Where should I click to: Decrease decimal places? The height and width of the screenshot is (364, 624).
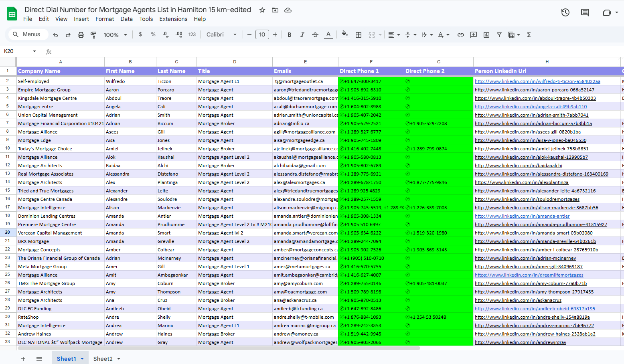(166, 34)
